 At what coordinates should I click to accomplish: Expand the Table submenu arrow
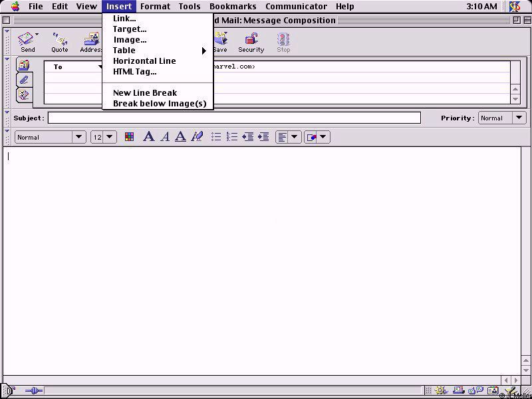(204, 51)
